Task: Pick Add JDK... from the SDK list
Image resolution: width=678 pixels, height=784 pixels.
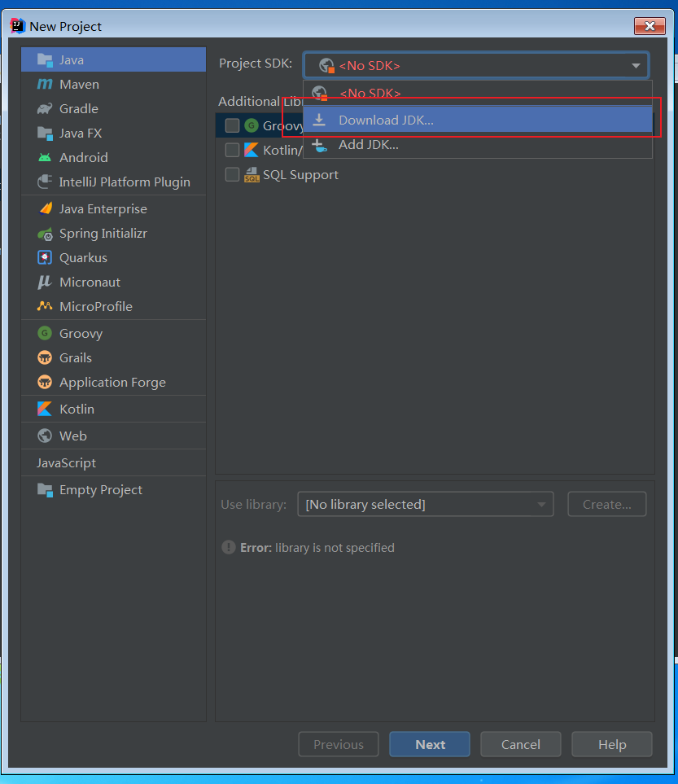Action: click(478, 145)
